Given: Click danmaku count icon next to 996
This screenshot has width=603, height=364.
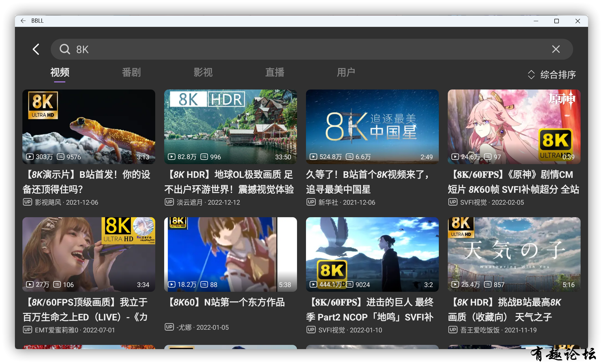Looking at the screenshot, I should pos(204,157).
